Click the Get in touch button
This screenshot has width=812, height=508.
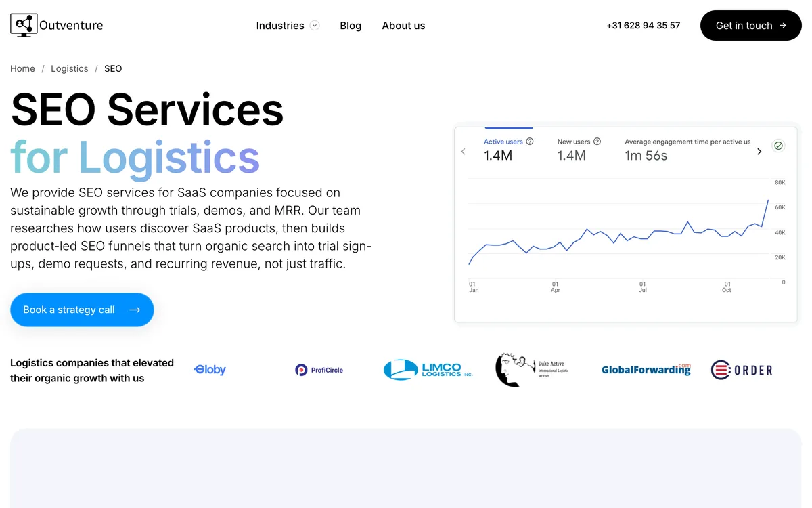(750, 26)
